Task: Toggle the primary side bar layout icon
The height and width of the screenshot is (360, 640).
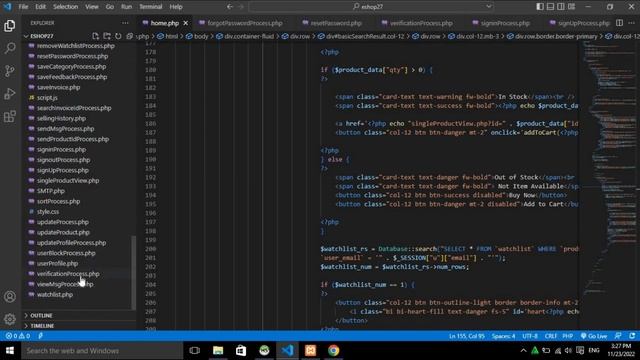Action: [540, 7]
